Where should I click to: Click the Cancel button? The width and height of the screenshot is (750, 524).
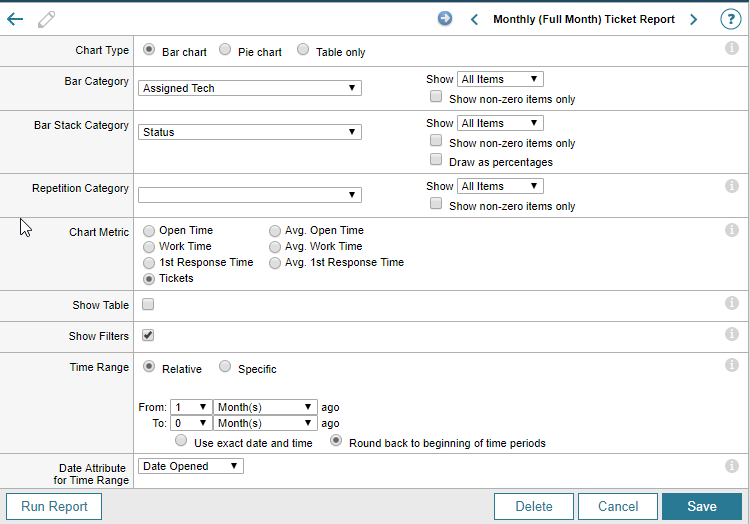(618, 506)
